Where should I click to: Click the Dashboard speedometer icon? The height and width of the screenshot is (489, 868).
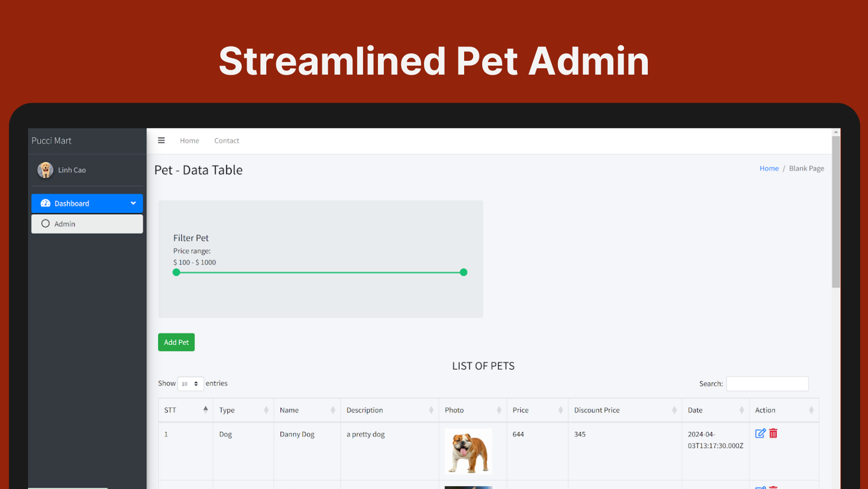click(46, 203)
